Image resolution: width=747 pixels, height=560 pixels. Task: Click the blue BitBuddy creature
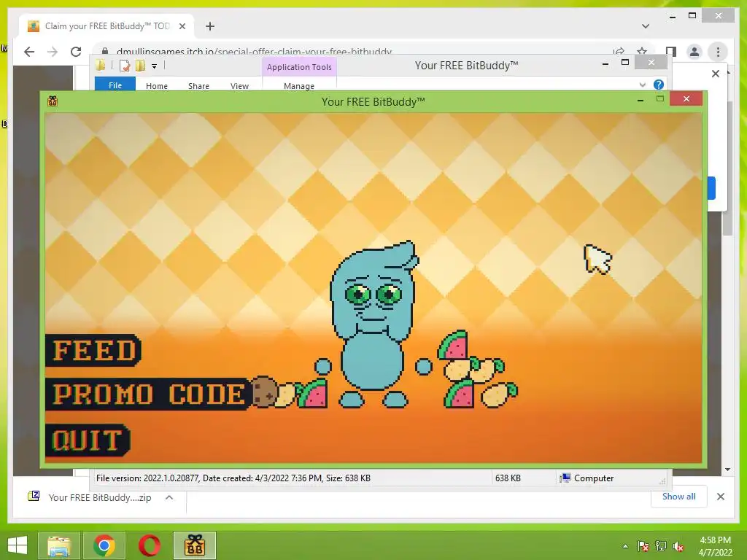(x=373, y=324)
